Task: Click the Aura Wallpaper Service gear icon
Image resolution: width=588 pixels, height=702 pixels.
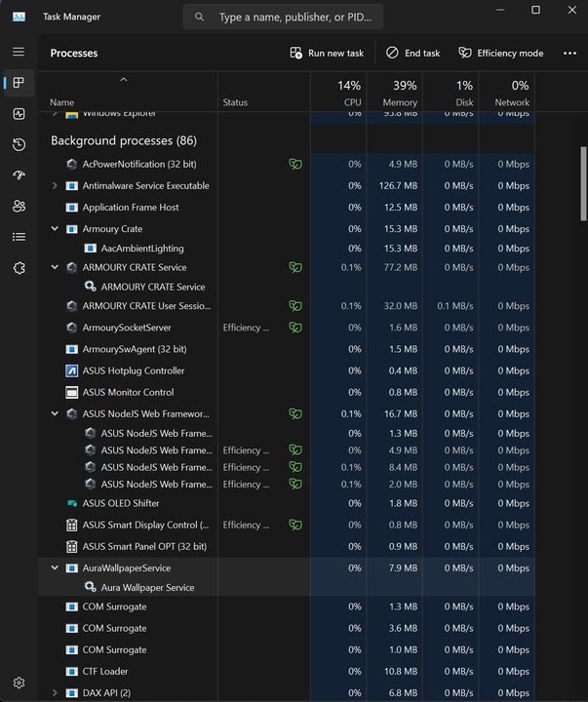Action: (90, 587)
